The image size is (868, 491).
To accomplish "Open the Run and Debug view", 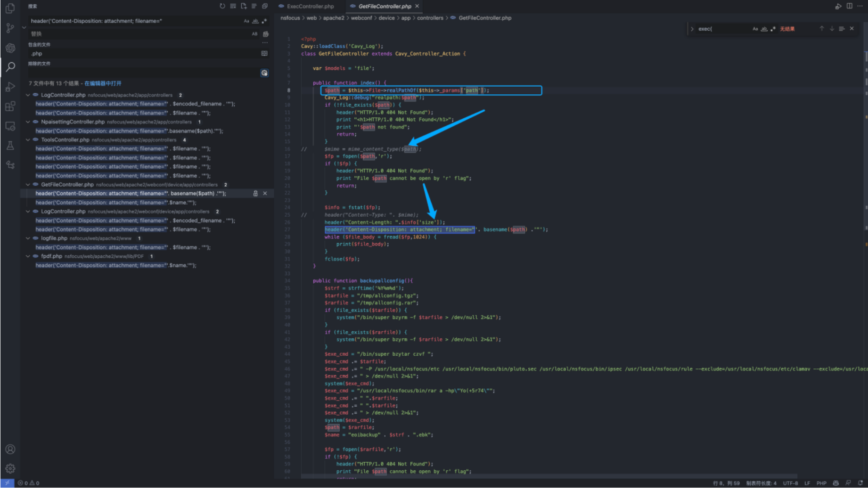I will coord(10,87).
